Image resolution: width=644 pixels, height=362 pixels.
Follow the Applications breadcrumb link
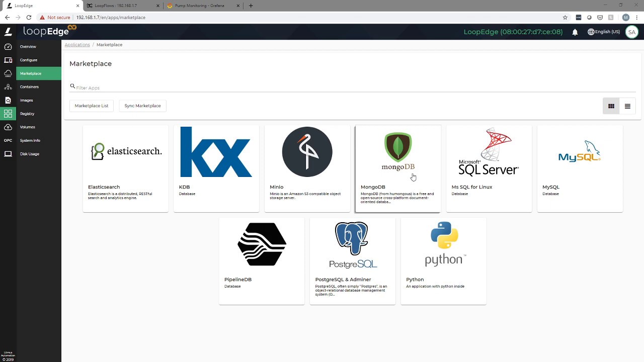[77, 45]
